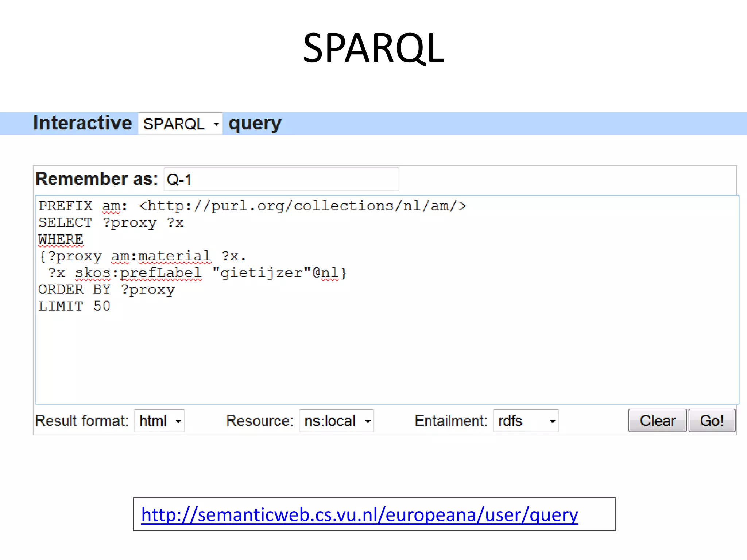Click the Interactive heading text
This screenshot has width=747, height=560.
82,123
